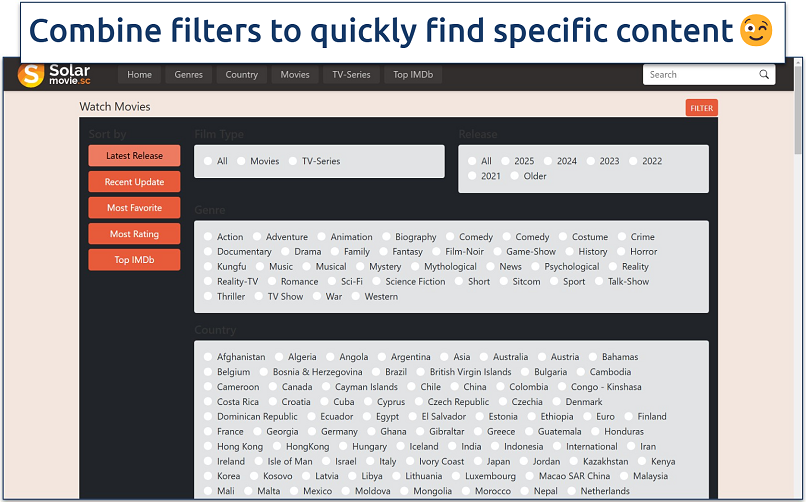This screenshot has height=502, width=806.
Task: Check the France country
Action: pyautogui.click(x=208, y=431)
